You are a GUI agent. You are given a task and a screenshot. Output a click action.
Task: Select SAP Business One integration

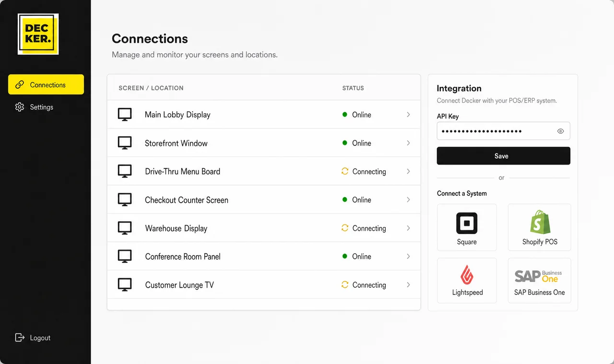pos(540,281)
